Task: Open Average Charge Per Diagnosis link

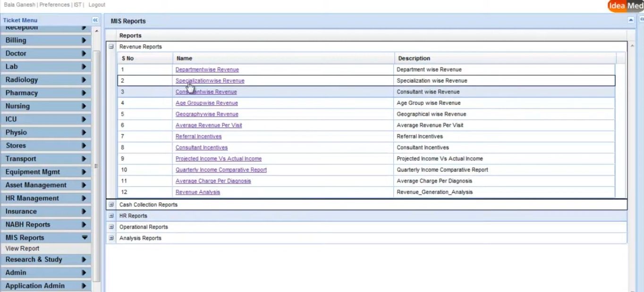Action: tap(213, 181)
